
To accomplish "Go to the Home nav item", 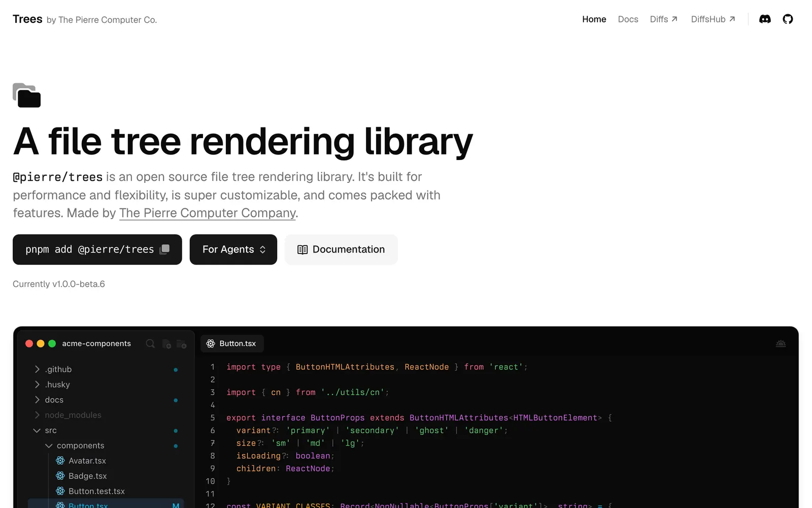I will [x=594, y=19].
